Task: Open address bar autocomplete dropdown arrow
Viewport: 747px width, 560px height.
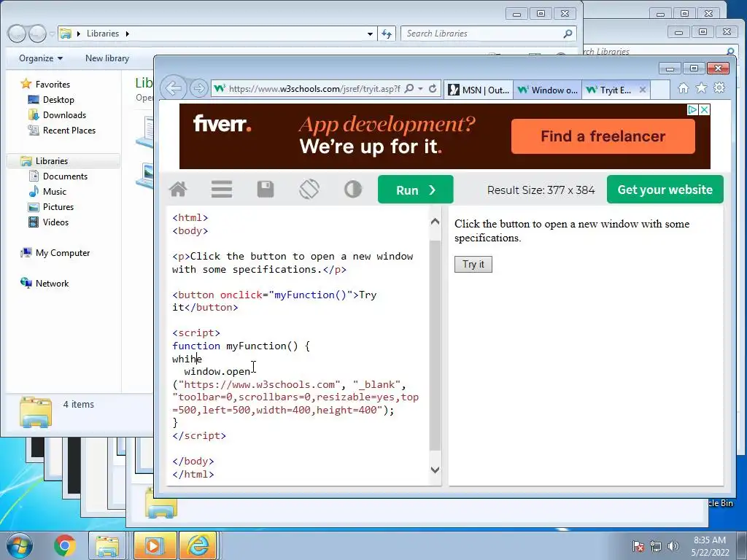Action: (x=421, y=89)
